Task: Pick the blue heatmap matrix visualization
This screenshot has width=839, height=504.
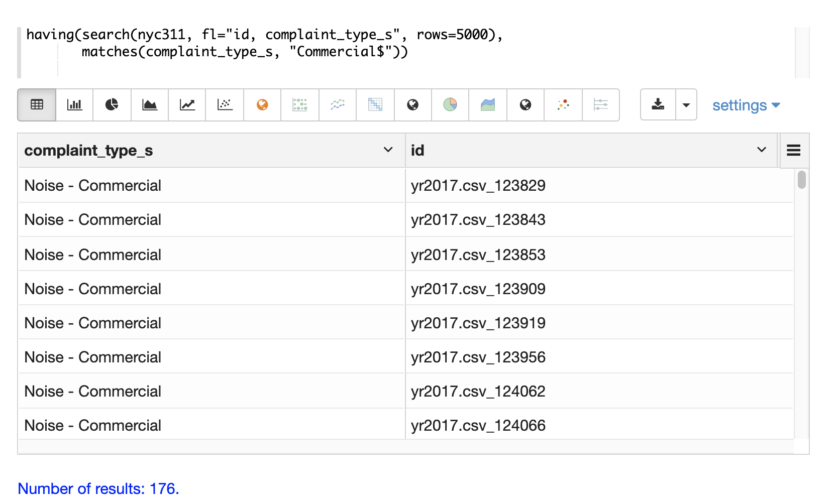Action: (375, 105)
